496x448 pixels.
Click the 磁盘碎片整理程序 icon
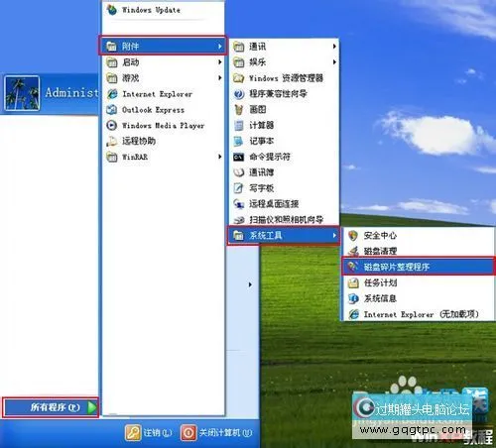tap(353, 267)
